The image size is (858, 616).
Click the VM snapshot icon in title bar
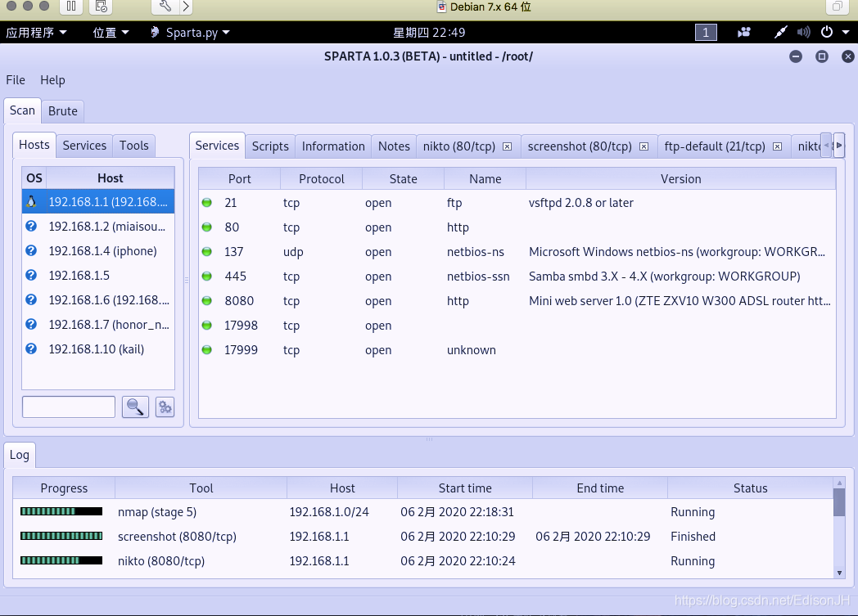tap(101, 7)
